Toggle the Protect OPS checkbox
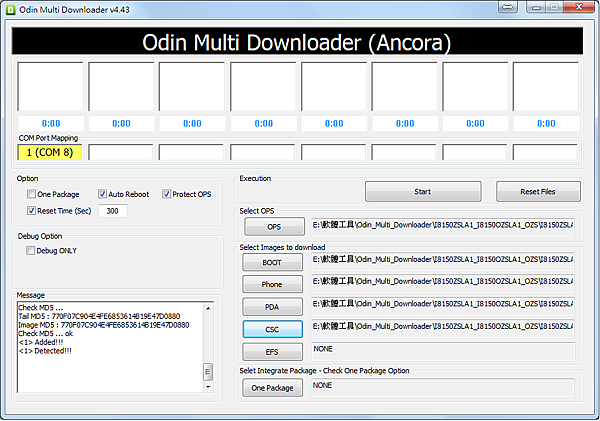Screen dimensions: 600x421 pos(166,194)
